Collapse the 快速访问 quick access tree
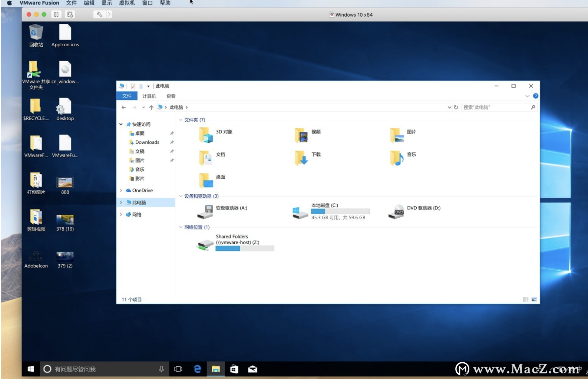This screenshot has height=379, width=588. (x=121, y=124)
